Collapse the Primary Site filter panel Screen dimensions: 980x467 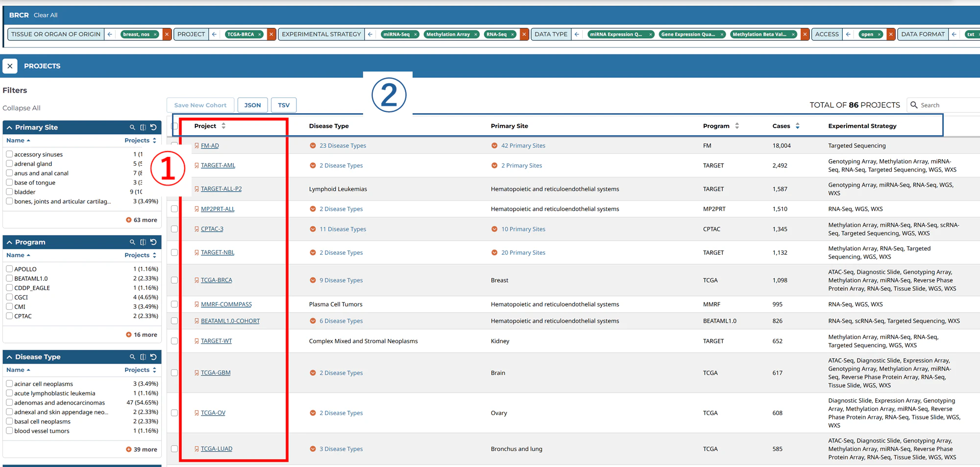click(x=9, y=127)
